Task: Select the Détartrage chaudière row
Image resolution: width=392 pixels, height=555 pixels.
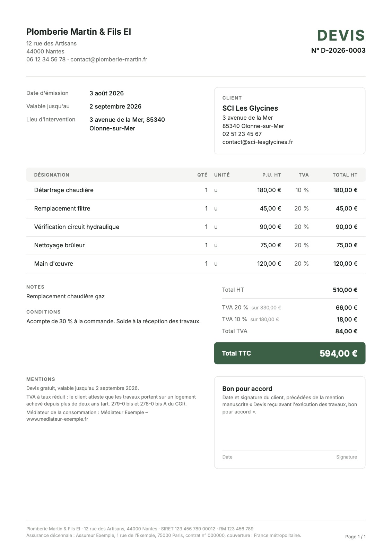Action: coord(196,190)
